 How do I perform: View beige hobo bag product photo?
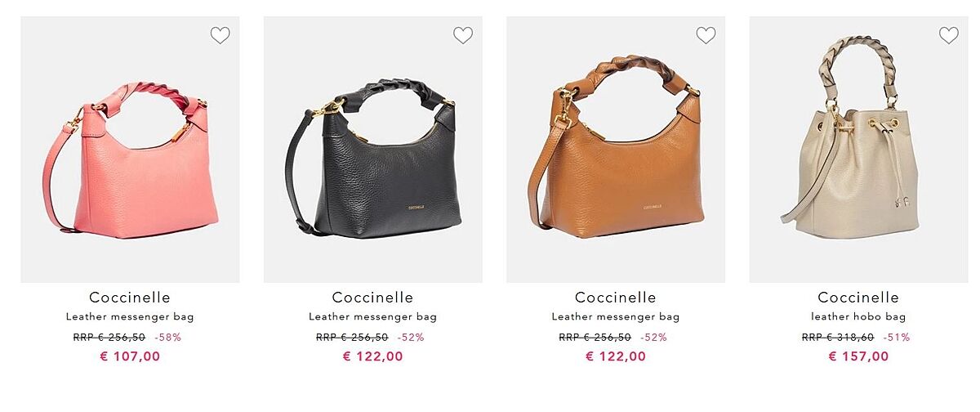tap(858, 150)
